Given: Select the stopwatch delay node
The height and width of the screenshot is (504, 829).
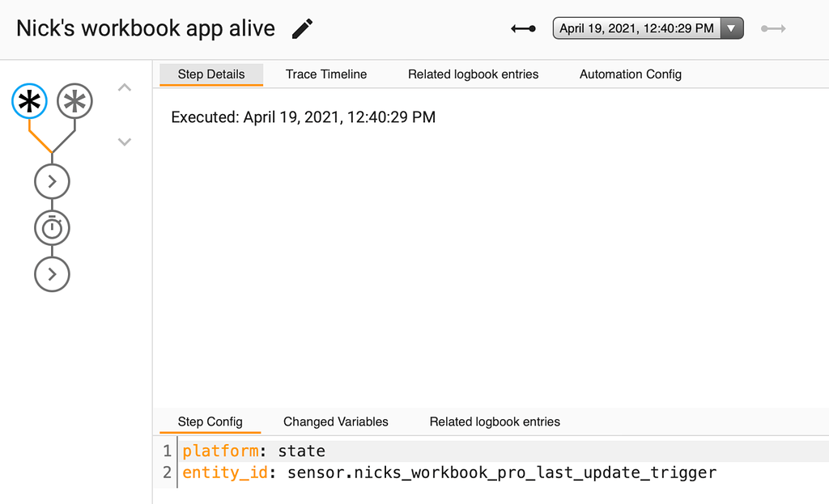Looking at the screenshot, I should 52,227.
